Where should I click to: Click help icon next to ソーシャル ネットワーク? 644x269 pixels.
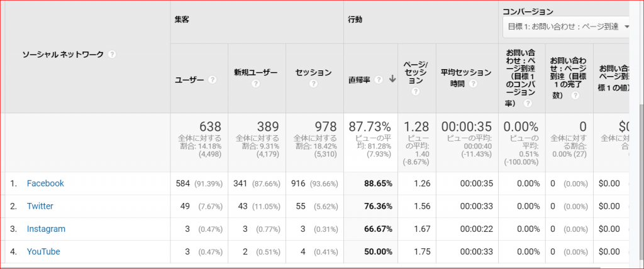112,54
